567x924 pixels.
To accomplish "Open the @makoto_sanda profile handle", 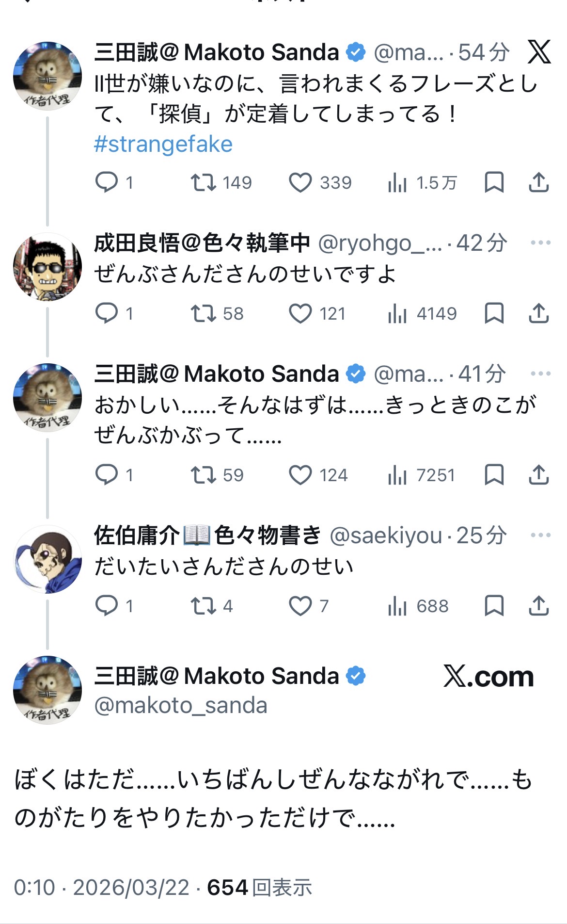I will pos(181,706).
